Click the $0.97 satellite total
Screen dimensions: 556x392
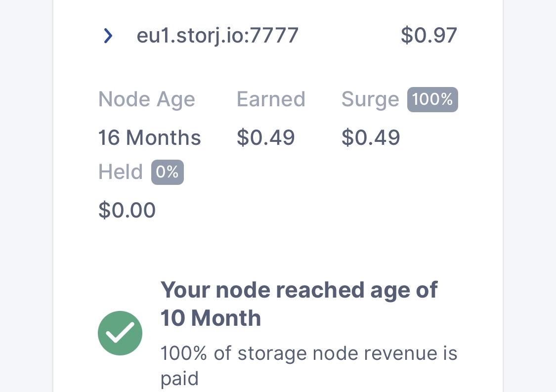(428, 36)
